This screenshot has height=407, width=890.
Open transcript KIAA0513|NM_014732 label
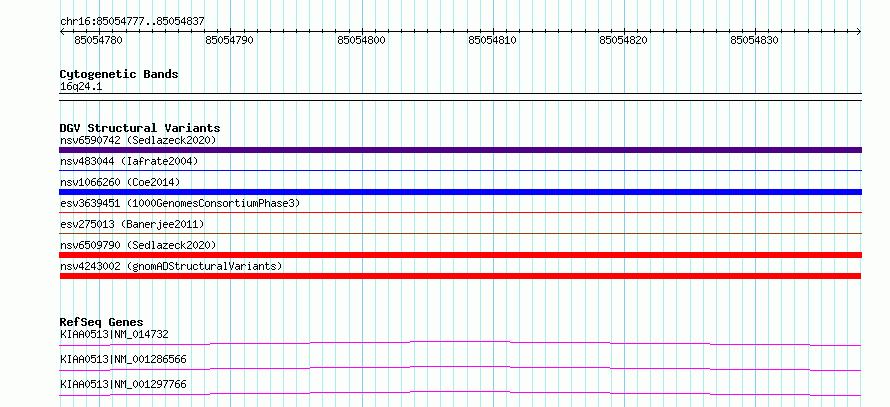(114, 334)
